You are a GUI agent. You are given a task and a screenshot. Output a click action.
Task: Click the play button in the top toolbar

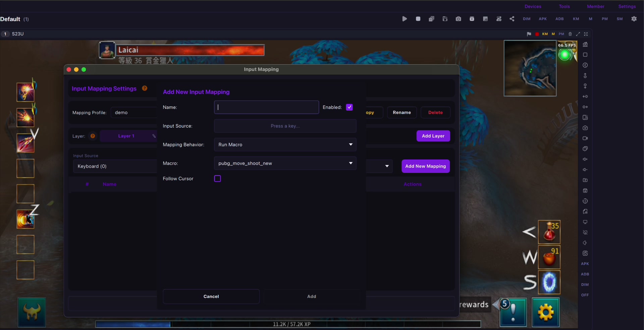[x=405, y=19]
